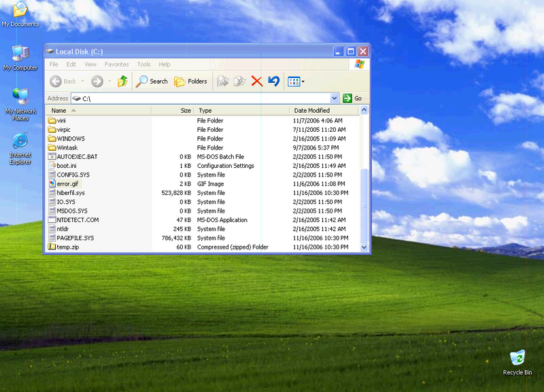Screen dimensions: 544x392
Task: Select the hiberfil.sys file icon
Action: pos(52,193)
